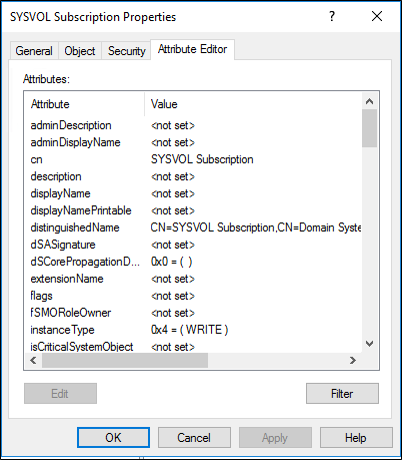Select the fSMORoleOwner attribute row
The image size is (402, 460).
tap(194, 313)
